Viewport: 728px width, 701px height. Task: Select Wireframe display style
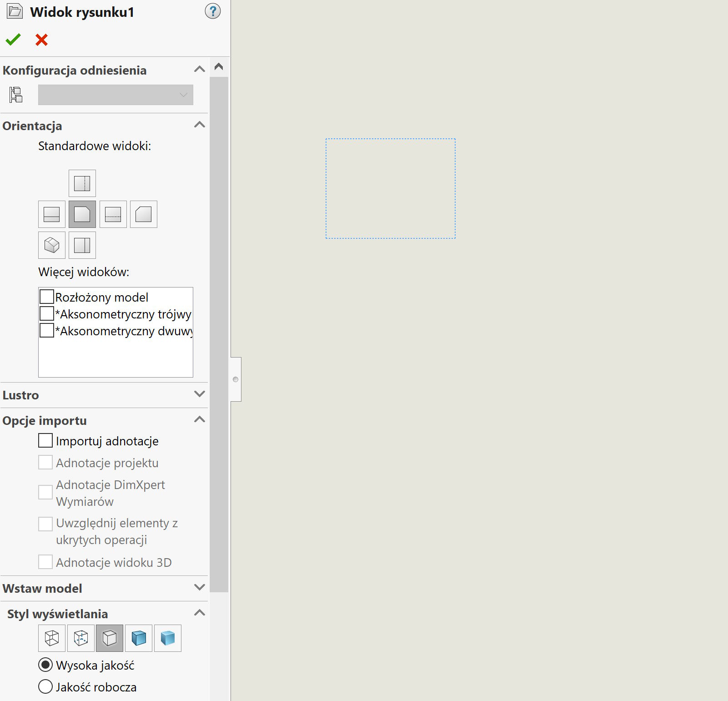pyautogui.click(x=51, y=638)
